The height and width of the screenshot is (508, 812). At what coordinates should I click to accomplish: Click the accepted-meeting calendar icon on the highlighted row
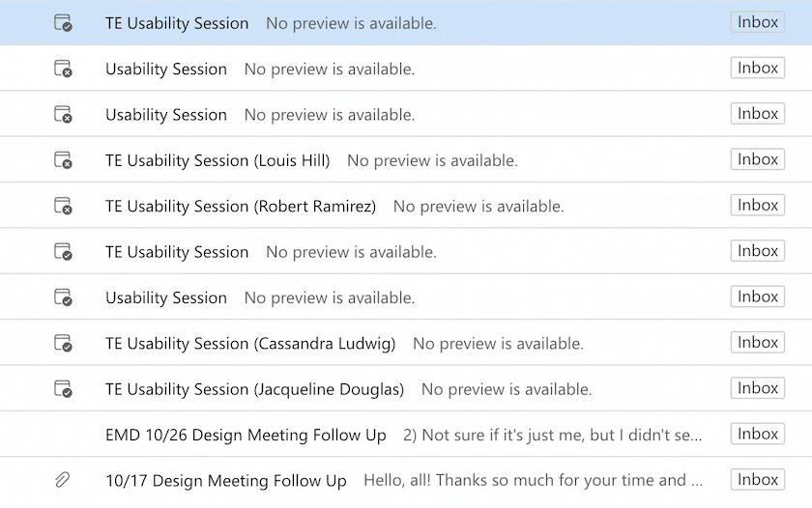pyautogui.click(x=63, y=23)
